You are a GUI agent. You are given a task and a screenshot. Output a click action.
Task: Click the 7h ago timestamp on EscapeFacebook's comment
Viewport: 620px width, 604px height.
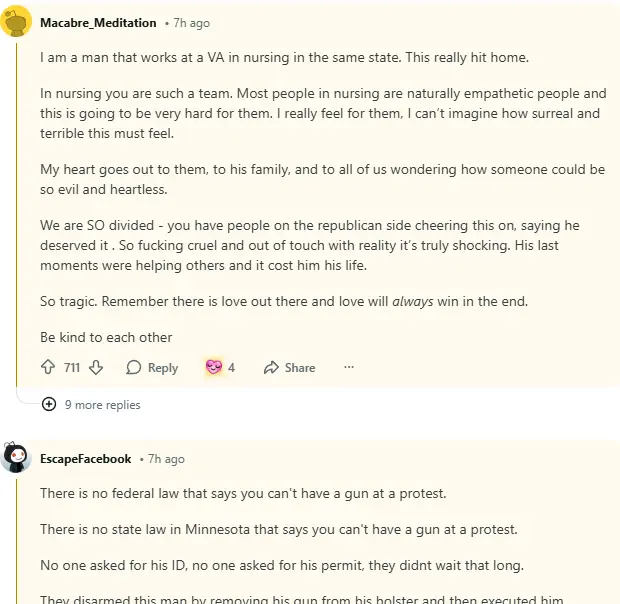tap(166, 459)
